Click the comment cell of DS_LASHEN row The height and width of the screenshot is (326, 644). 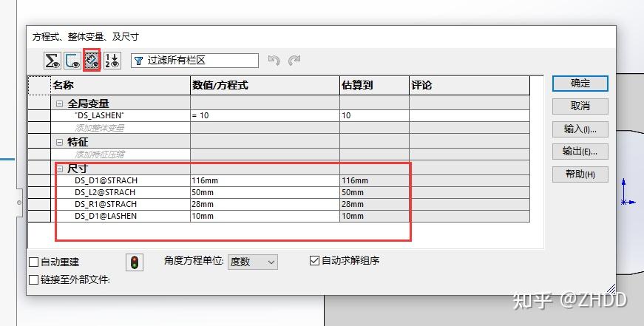tap(470, 116)
